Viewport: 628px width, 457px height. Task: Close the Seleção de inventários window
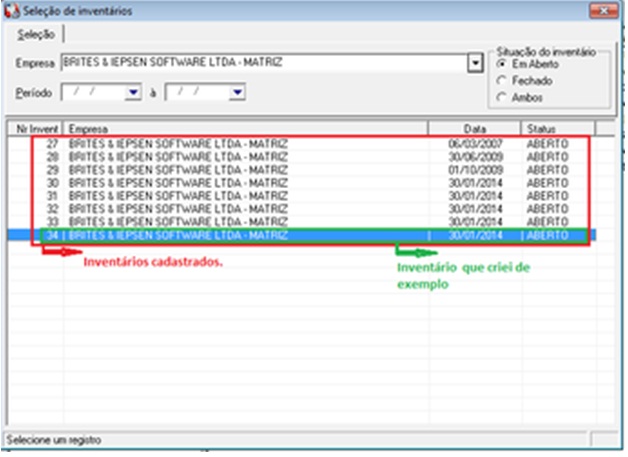[x=604, y=11]
